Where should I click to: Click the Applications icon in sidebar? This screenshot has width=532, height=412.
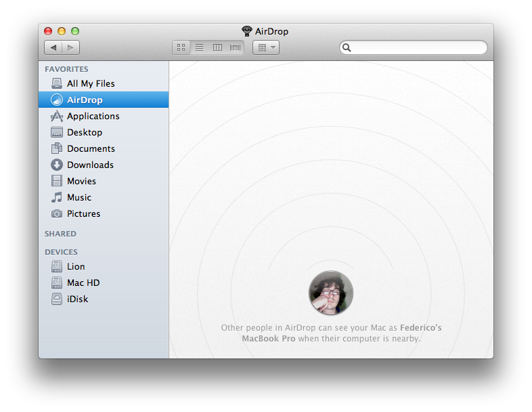coord(57,116)
